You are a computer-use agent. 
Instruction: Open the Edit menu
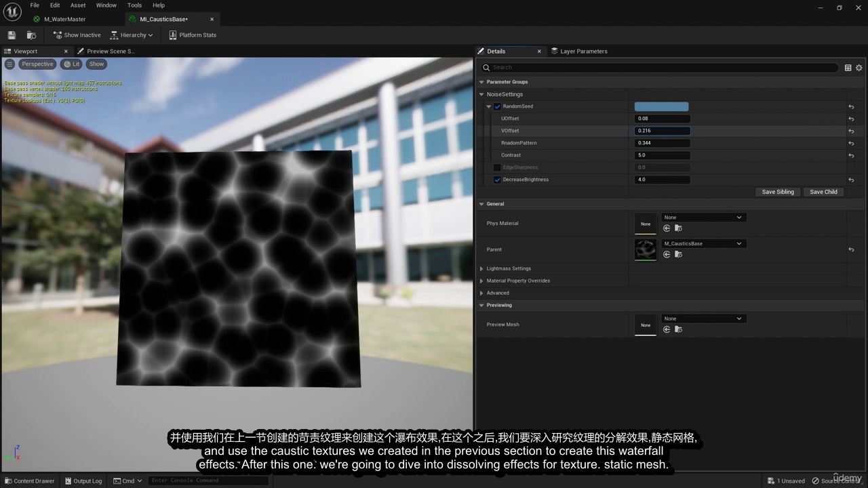(55, 5)
